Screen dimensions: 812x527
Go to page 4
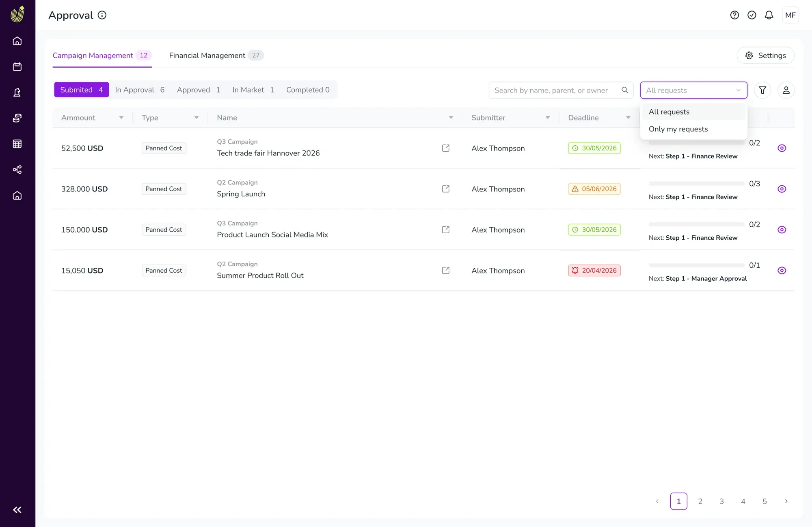point(743,501)
